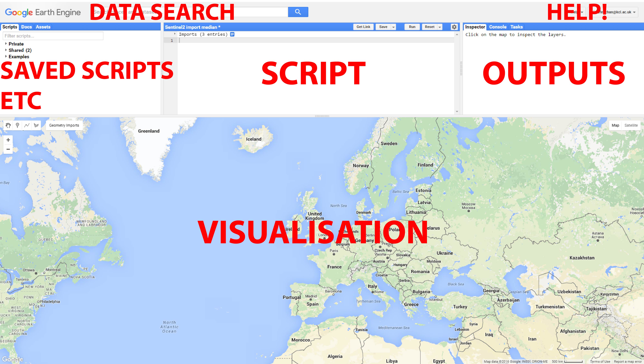Click the Turkey label on the map
Viewport: 644px width, 364px height.
(460, 307)
